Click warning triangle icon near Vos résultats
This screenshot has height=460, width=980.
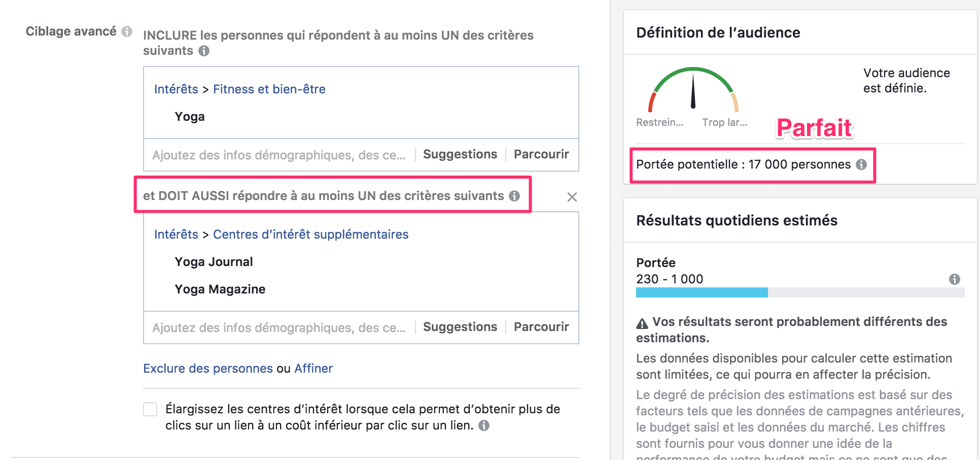[x=642, y=323]
